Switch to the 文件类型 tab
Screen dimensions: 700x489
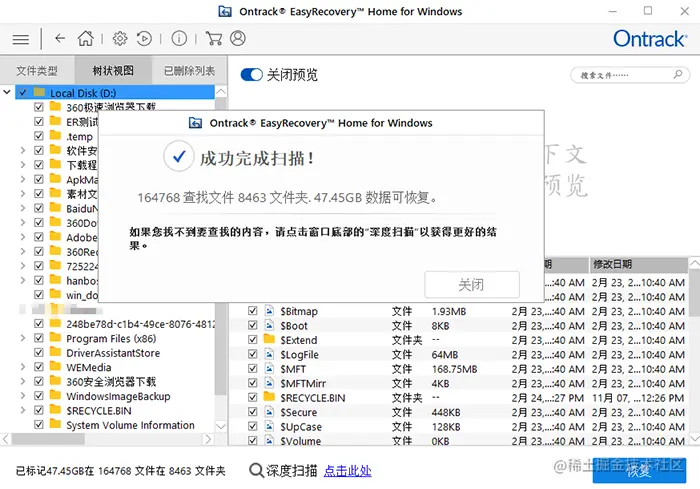pos(37,71)
